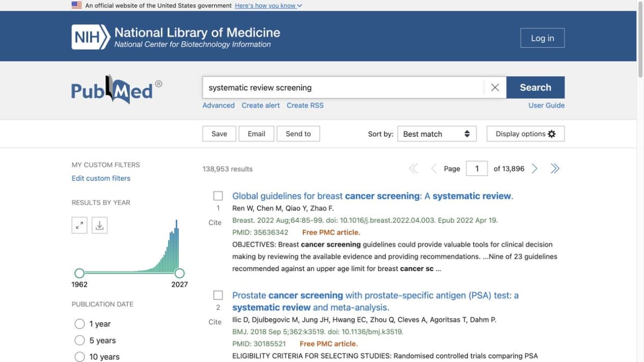The height and width of the screenshot is (362, 644).
Task: Click 'of 13,896' page total text
Action: [x=509, y=169]
